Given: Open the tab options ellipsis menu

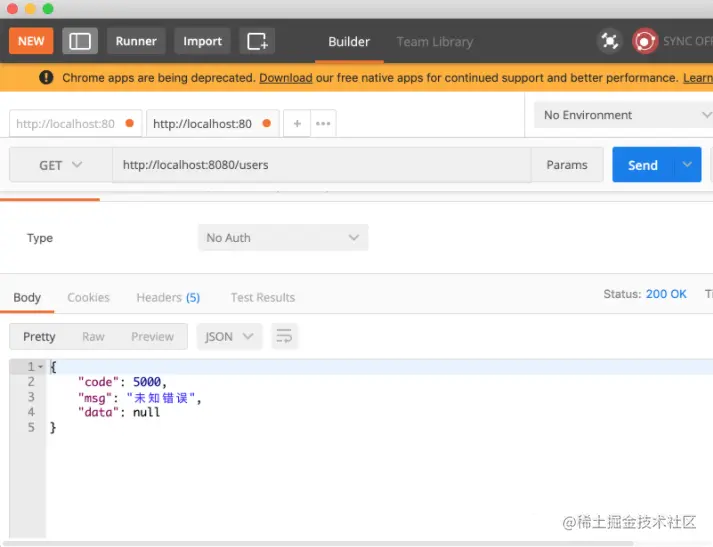Looking at the screenshot, I should point(323,123).
